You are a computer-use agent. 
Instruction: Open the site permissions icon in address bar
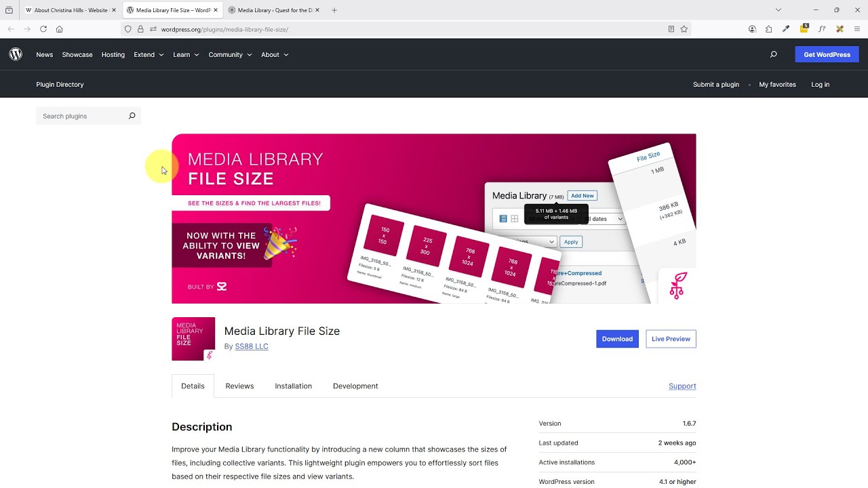pos(153,29)
